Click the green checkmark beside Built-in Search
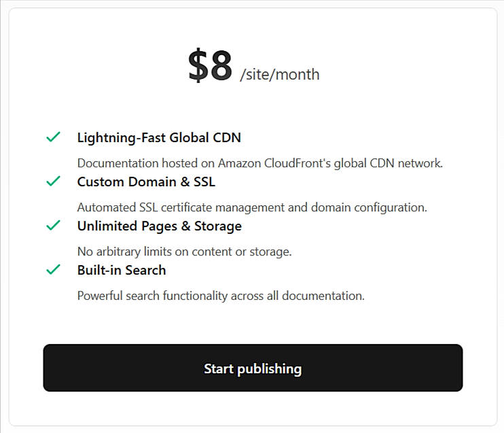The image size is (504, 433). click(x=54, y=270)
